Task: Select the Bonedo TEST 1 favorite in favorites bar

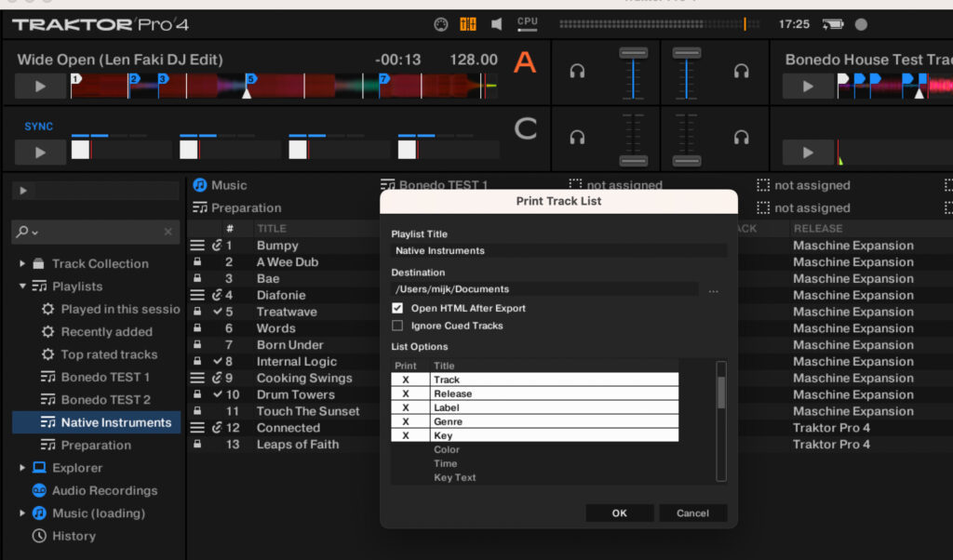Action: (x=435, y=184)
